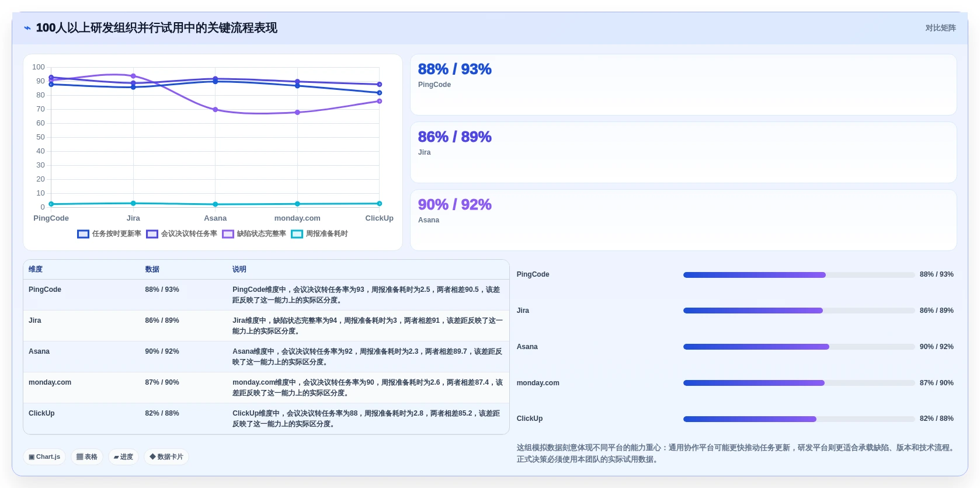This screenshot has height=488, width=980.
Task: Click the Asana x-axis label on chart
Action: pyautogui.click(x=215, y=218)
